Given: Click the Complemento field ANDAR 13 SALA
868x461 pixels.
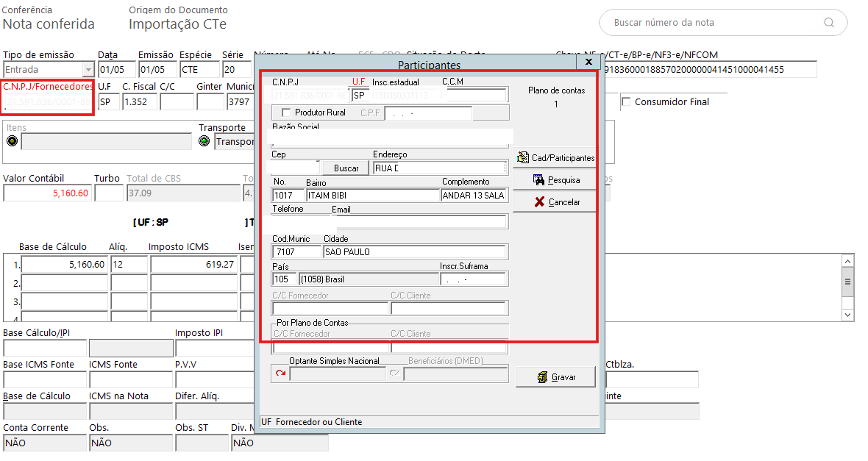Looking at the screenshot, I should click(474, 196).
